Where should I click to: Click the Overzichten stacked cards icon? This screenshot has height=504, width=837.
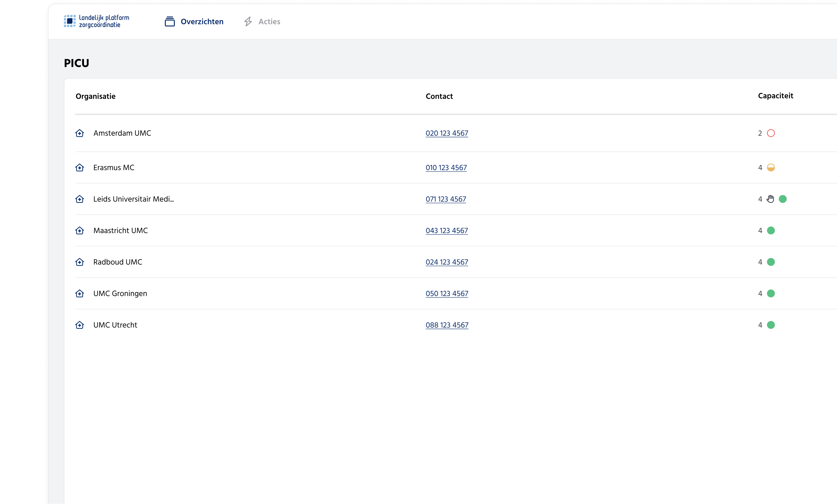coord(169,21)
